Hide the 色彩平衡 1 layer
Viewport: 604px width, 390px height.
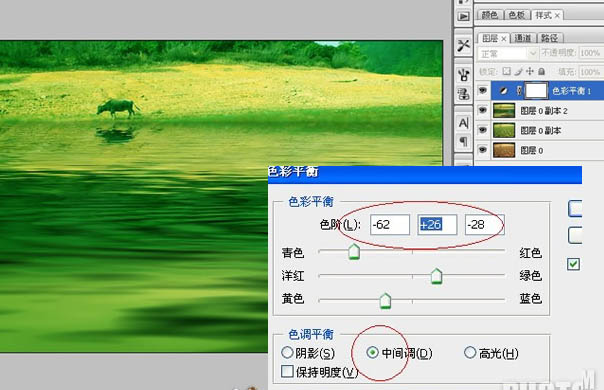[482, 91]
